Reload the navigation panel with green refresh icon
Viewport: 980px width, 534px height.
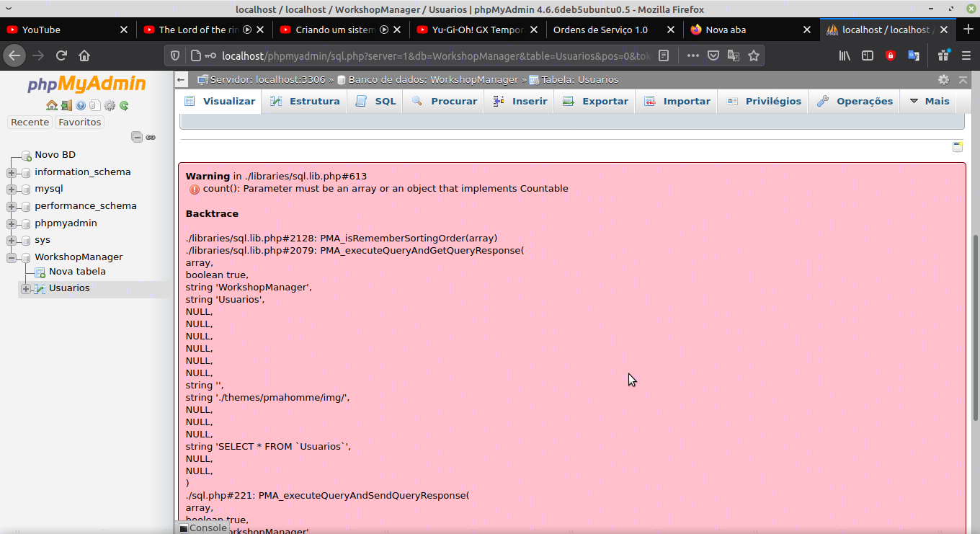(x=124, y=105)
